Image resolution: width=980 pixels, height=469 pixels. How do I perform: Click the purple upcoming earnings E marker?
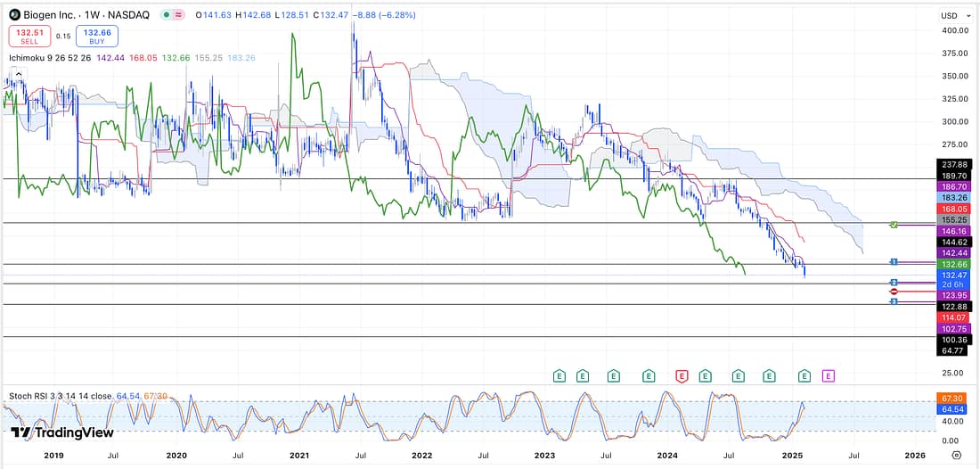click(828, 375)
